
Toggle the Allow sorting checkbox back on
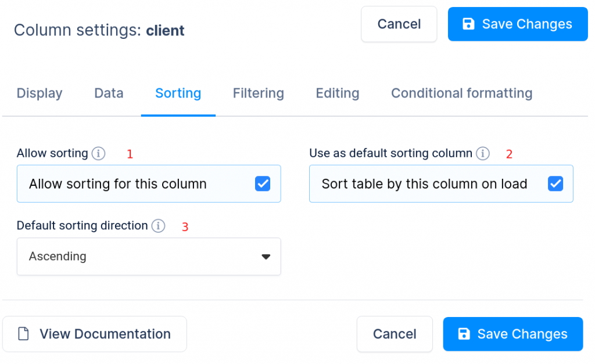click(263, 183)
